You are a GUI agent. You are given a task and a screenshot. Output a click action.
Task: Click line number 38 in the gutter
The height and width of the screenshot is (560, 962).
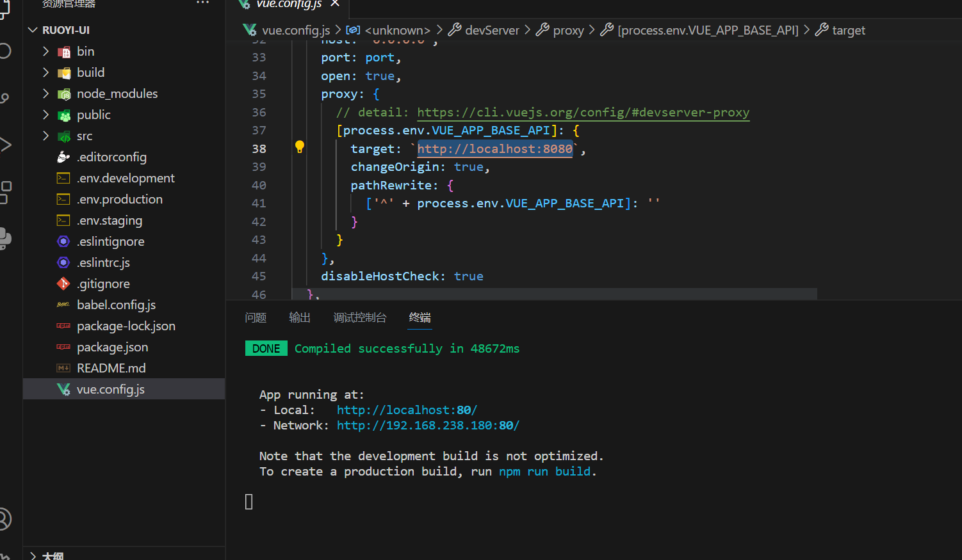[259, 149]
